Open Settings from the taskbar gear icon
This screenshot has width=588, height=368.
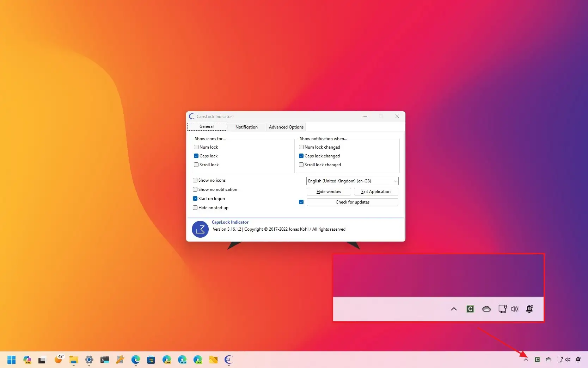click(89, 360)
